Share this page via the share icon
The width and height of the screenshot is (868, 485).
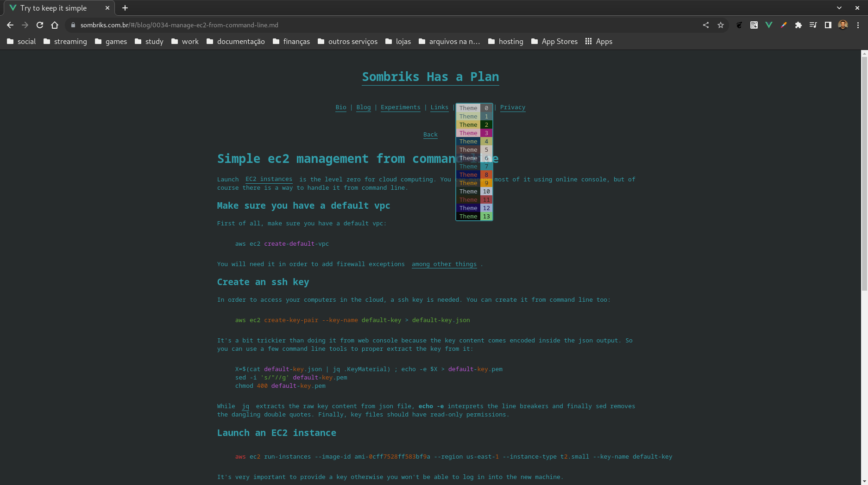pos(706,25)
